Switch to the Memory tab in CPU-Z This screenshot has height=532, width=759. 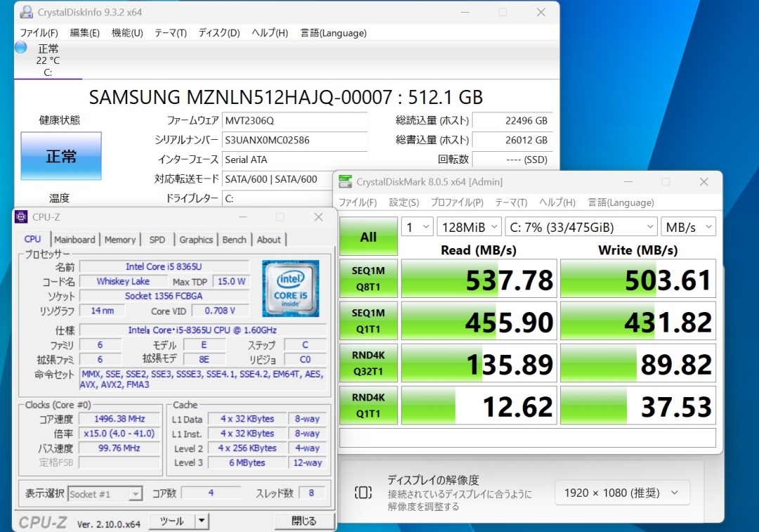click(120, 240)
